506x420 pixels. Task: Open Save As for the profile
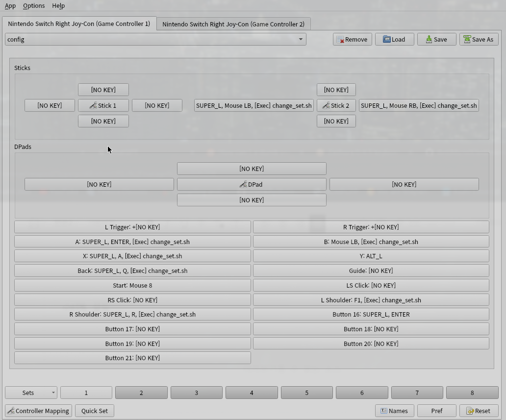pyautogui.click(x=479, y=39)
